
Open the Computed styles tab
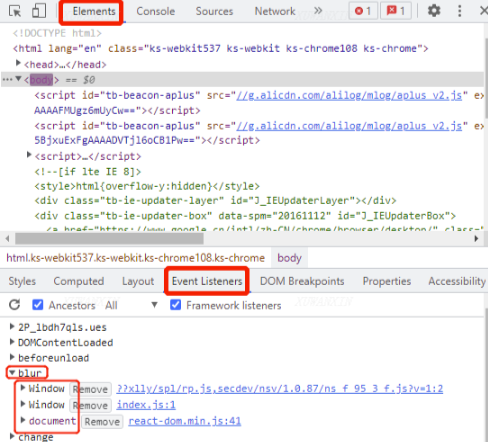tap(79, 281)
